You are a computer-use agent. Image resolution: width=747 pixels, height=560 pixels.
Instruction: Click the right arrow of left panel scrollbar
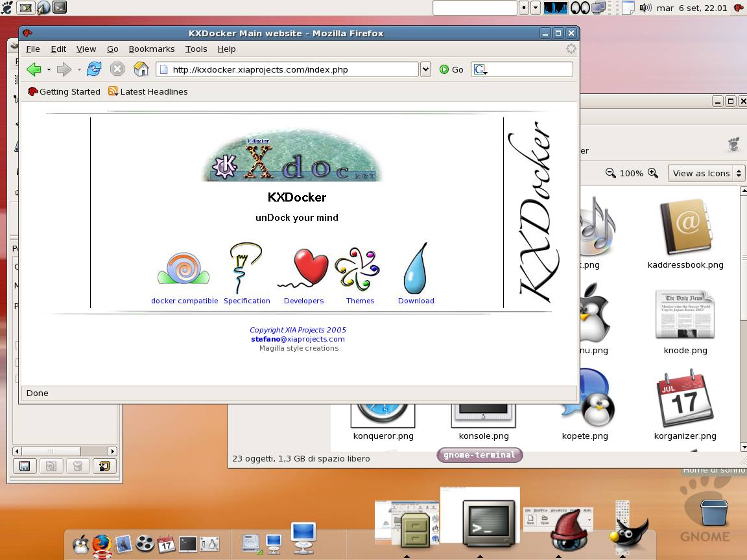[112, 451]
